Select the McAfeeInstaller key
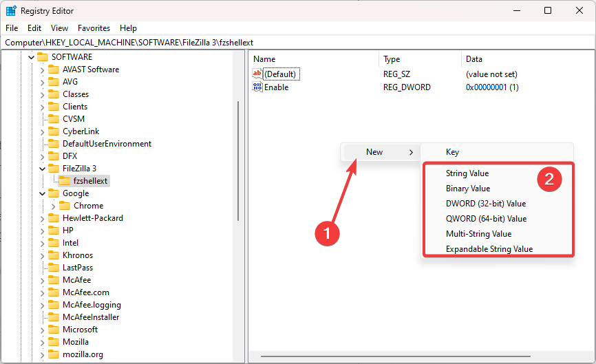Image resolution: width=596 pixels, height=364 pixels. click(91, 317)
